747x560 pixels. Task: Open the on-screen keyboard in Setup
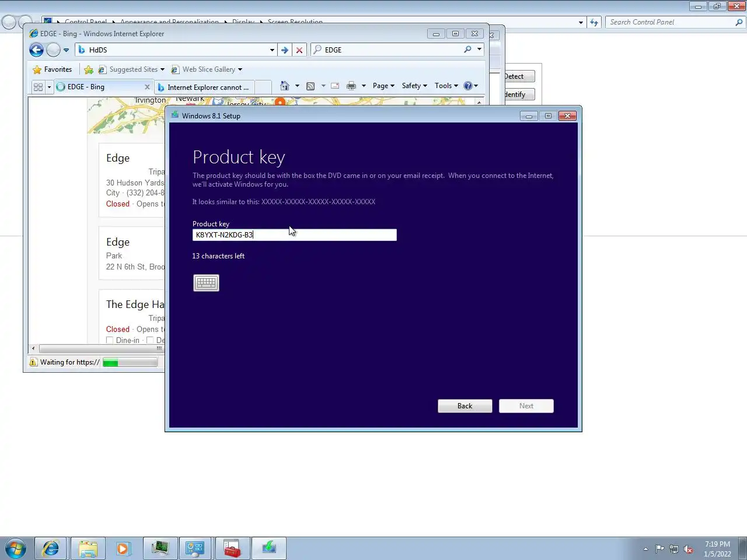click(x=206, y=283)
